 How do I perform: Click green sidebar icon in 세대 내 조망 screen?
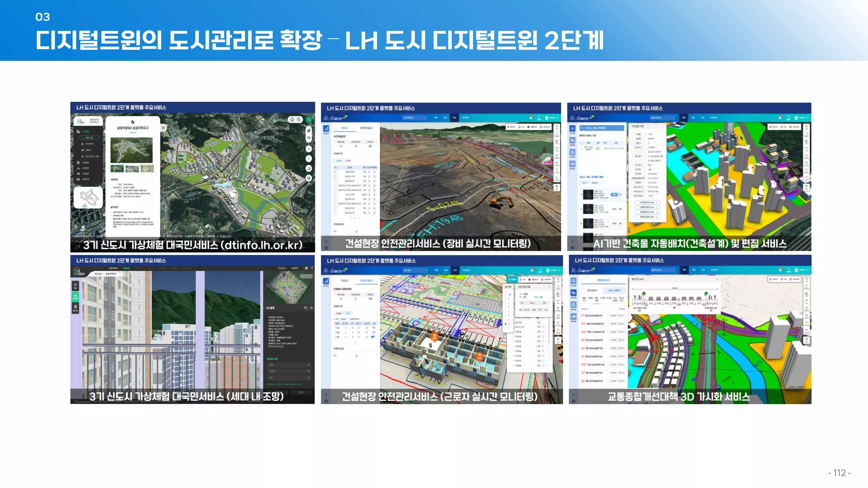pyautogui.click(x=75, y=297)
